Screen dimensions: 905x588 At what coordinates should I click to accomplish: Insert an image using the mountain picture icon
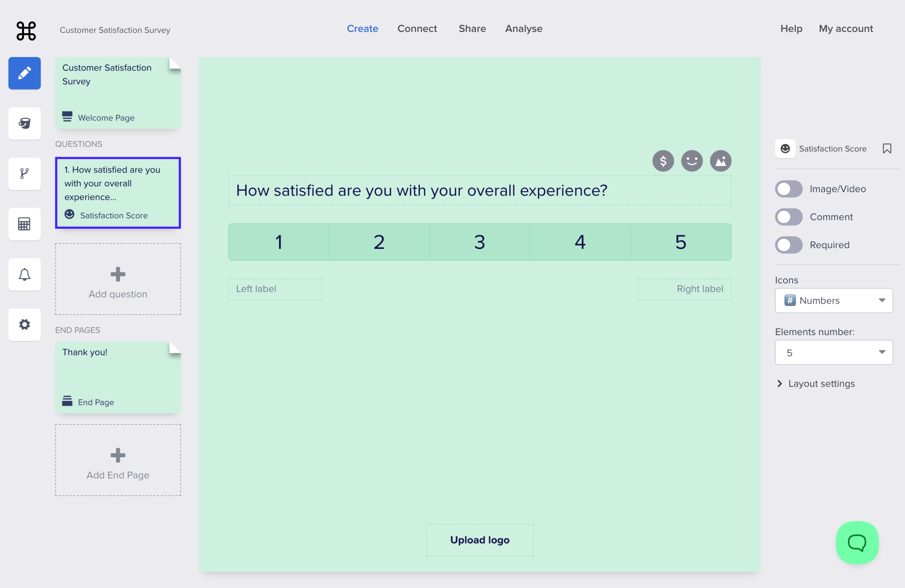point(720,161)
